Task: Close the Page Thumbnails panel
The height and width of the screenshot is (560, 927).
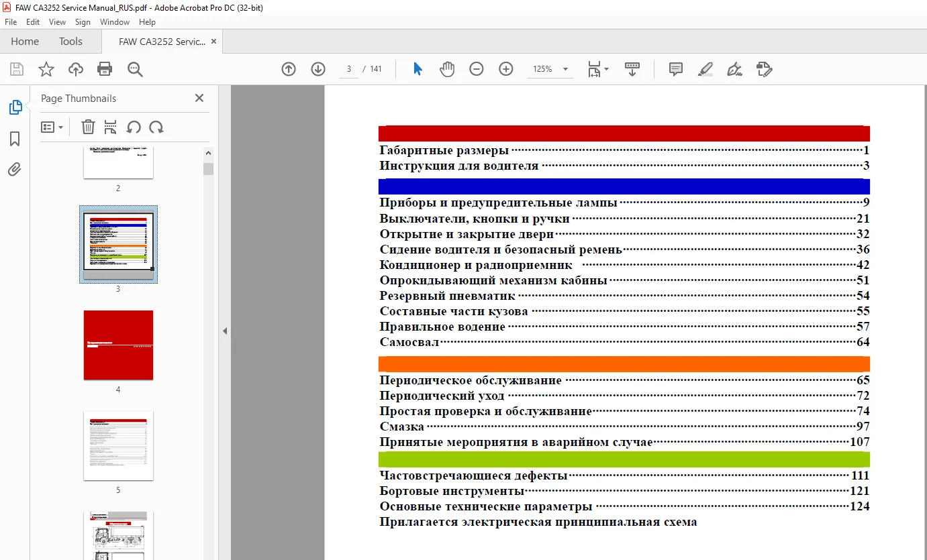Action: 199,98
